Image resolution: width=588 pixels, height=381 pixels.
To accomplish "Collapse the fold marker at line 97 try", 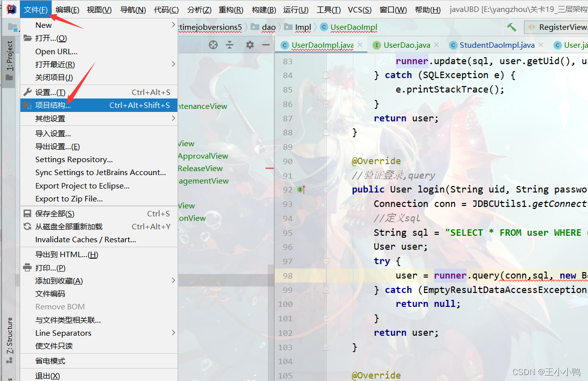I will (x=326, y=262).
